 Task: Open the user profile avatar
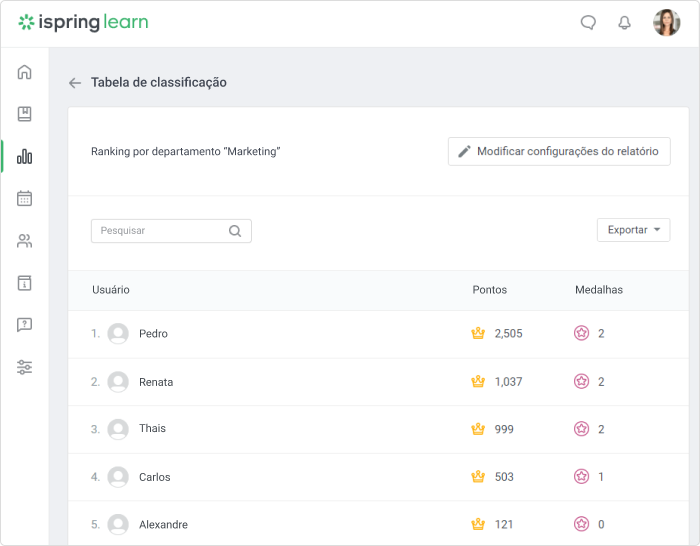pyautogui.click(x=666, y=23)
